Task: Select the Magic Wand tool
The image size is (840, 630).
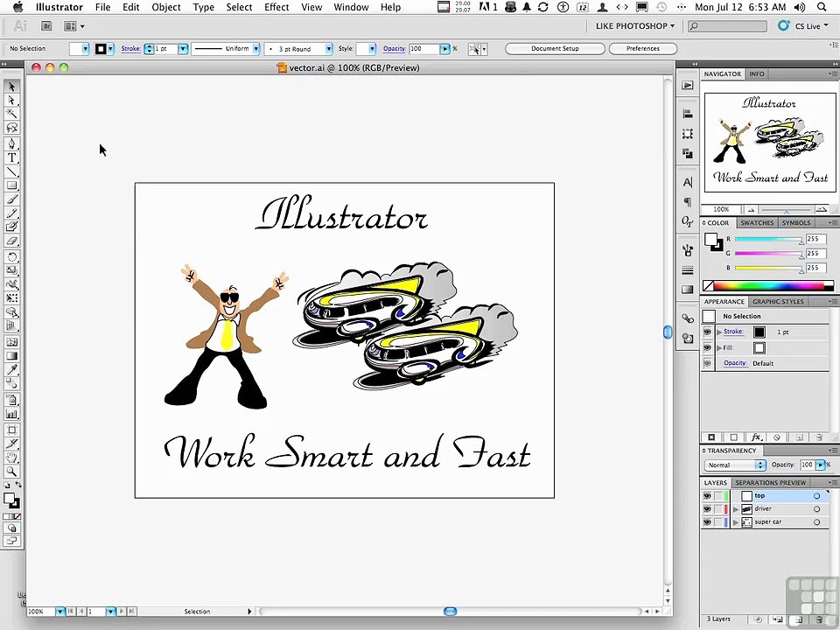Action: click(x=11, y=114)
